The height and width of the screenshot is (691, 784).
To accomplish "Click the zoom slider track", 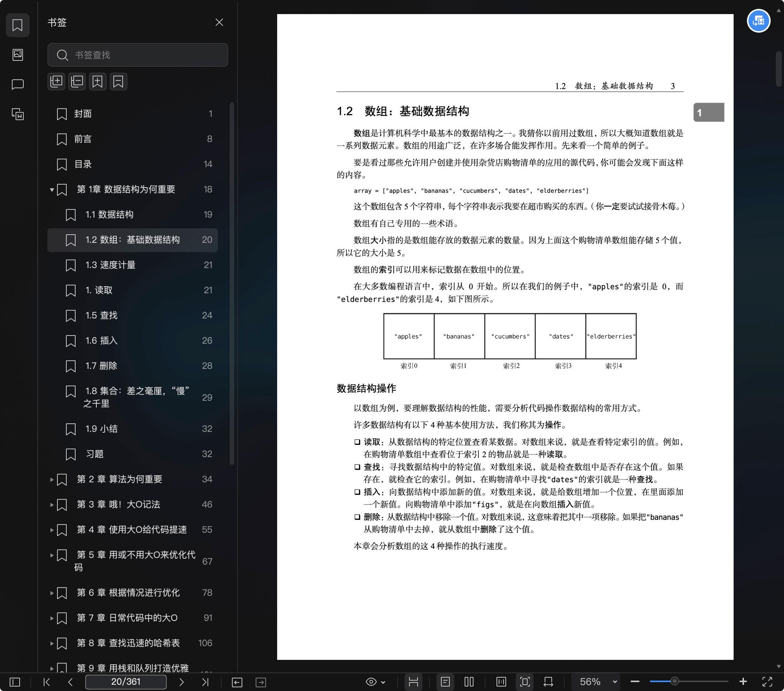I will (689, 682).
